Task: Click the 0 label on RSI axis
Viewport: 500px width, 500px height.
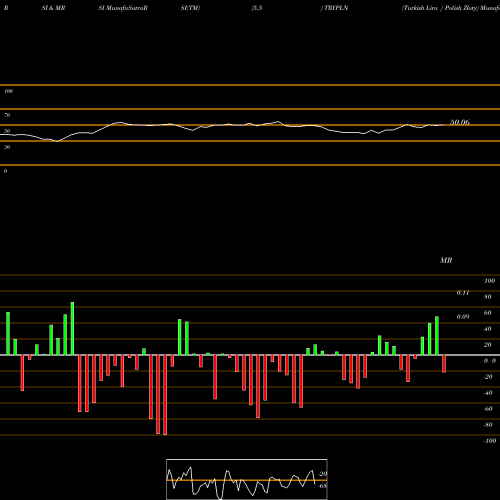Action: coord(5,171)
